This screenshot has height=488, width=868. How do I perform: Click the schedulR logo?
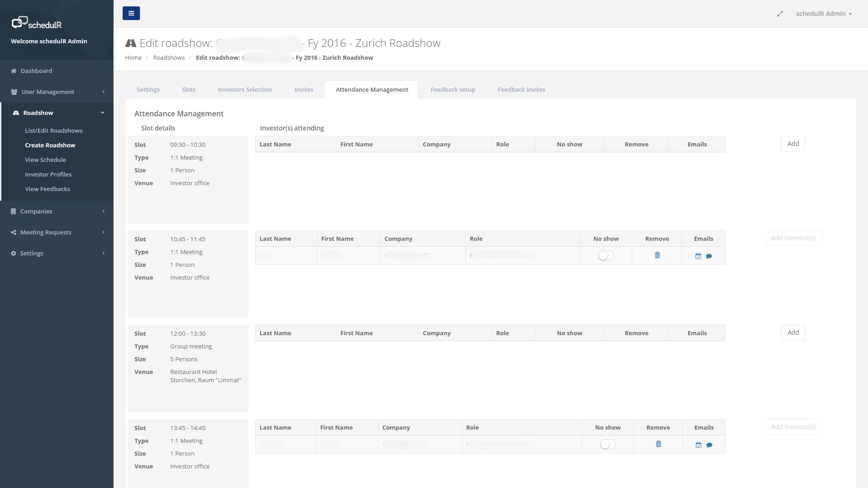click(36, 23)
